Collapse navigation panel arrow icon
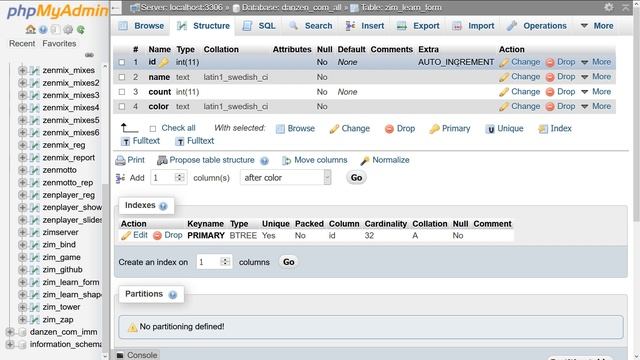Image resolution: width=640 pixels, height=360 pixels. 116,7
